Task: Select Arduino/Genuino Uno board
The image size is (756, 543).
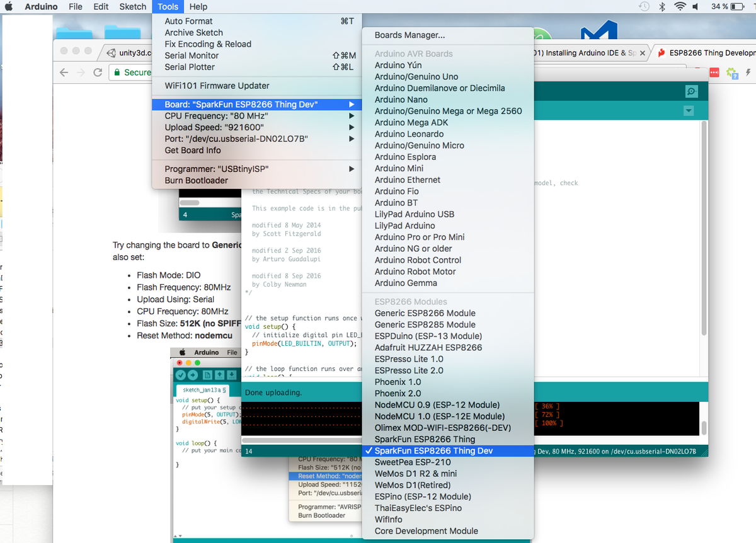Action: click(x=448, y=77)
